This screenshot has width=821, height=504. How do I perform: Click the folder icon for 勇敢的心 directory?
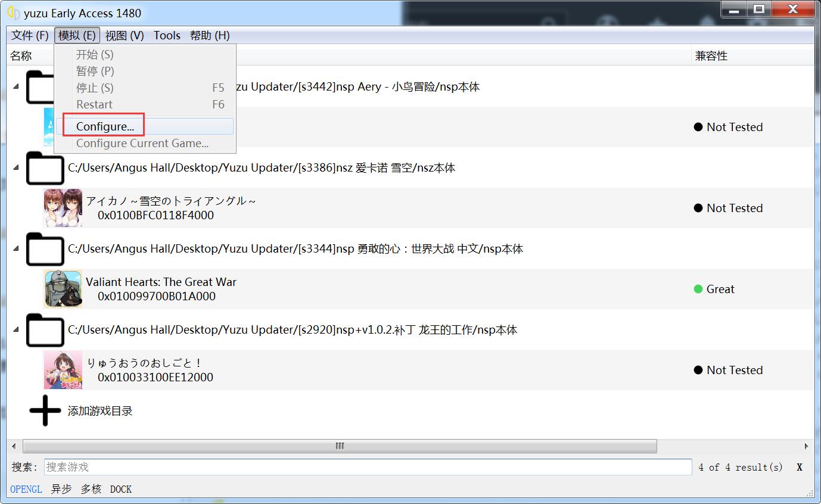click(x=45, y=249)
